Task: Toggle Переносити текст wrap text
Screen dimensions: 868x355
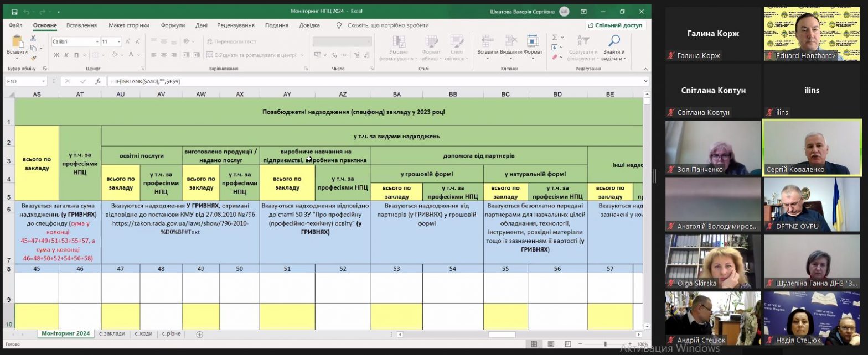Action: click(x=231, y=41)
